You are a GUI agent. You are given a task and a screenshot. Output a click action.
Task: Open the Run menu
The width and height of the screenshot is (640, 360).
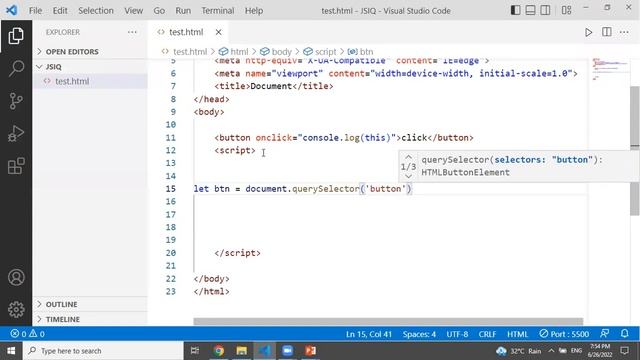(183, 11)
